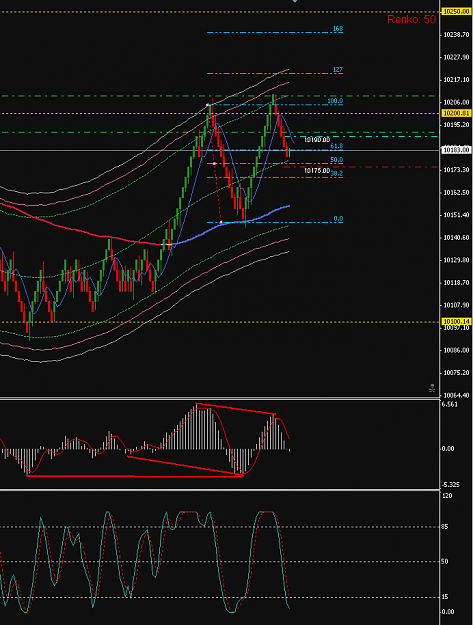This screenshot has width=473, height=625.
Task: Click the 10200.81 yellow price tag
Action: 457,114
